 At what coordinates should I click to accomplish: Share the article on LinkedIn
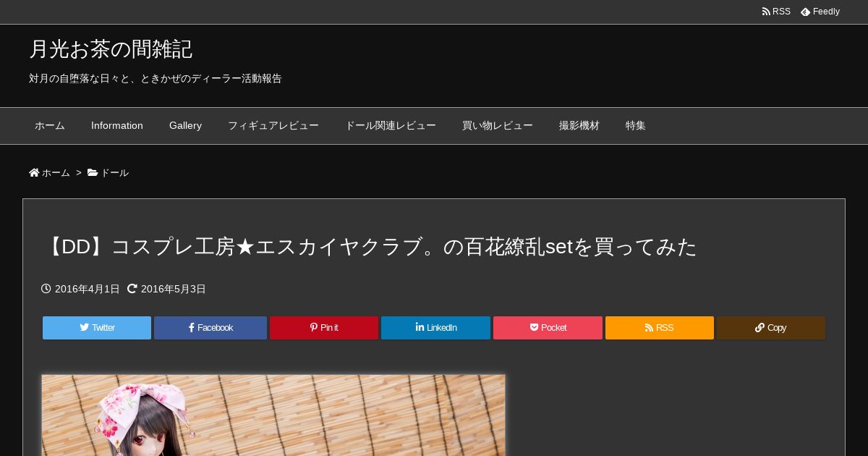click(435, 328)
